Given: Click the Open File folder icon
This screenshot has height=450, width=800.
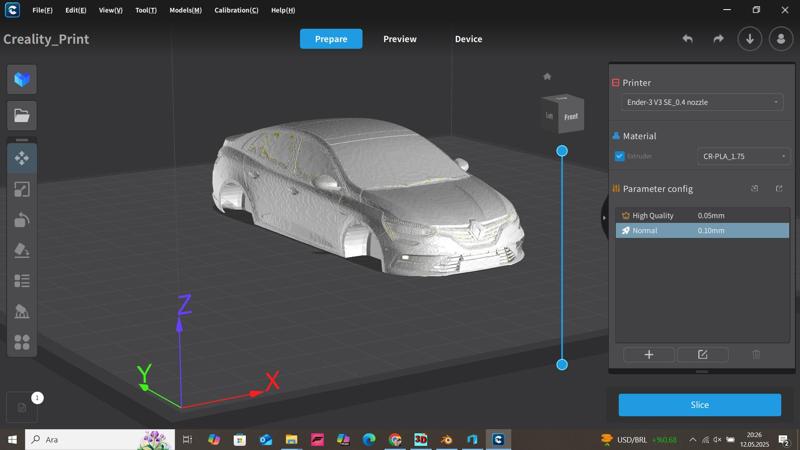Looking at the screenshot, I should point(22,115).
